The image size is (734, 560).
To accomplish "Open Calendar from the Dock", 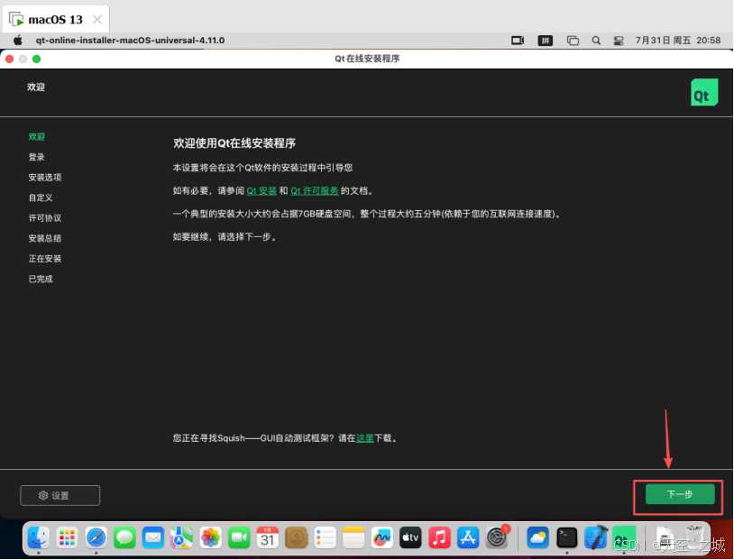I will click(x=268, y=537).
